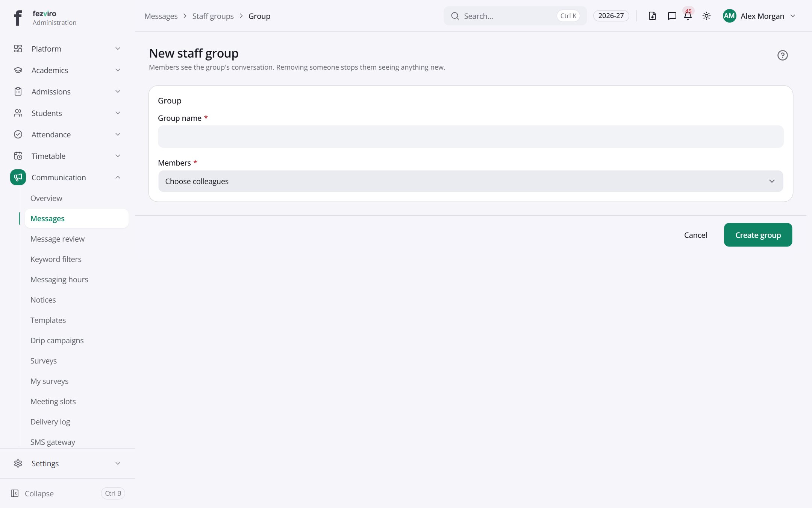Click the Timetable calendar icon

pos(18,156)
